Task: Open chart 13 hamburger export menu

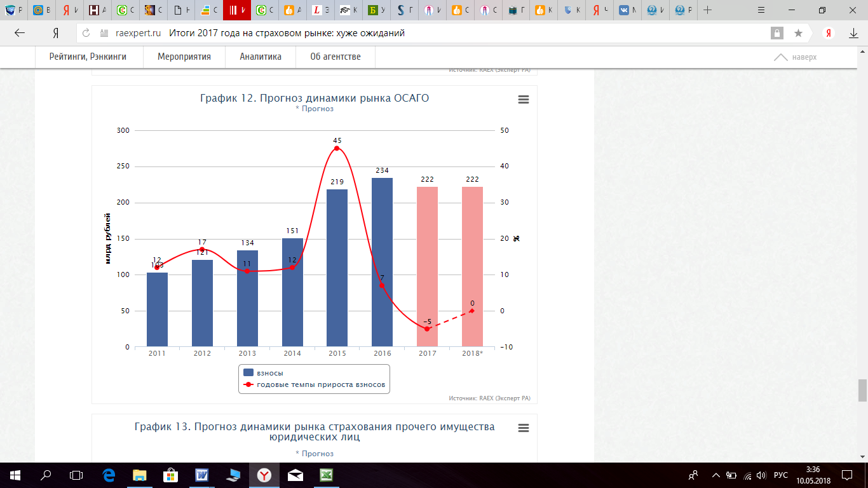Action: (524, 428)
